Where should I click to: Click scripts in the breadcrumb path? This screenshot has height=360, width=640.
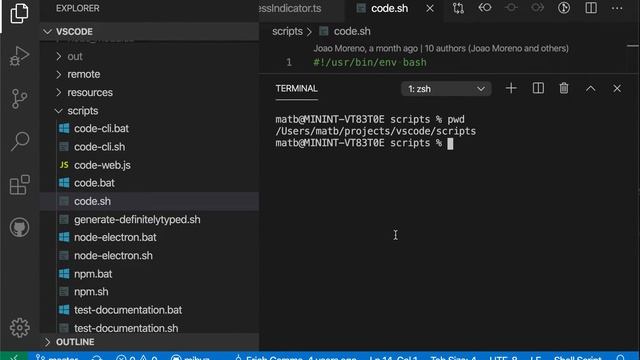(x=287, y=31)
